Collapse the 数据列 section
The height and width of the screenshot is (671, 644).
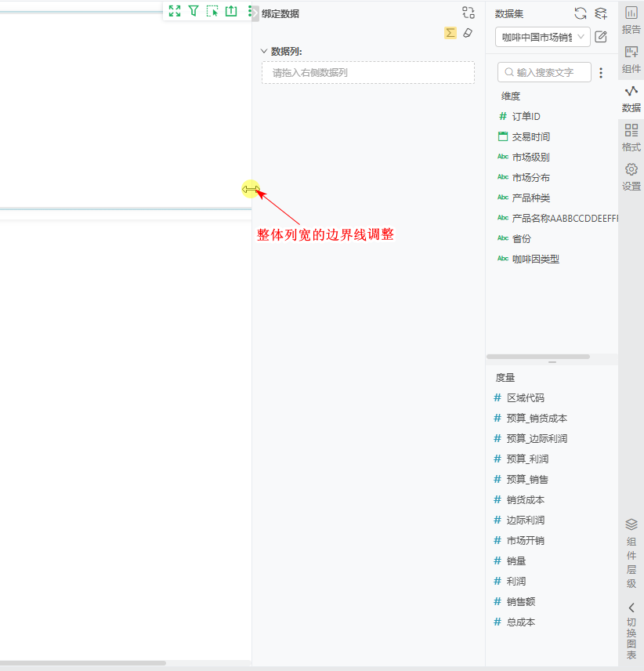point(264,52)
